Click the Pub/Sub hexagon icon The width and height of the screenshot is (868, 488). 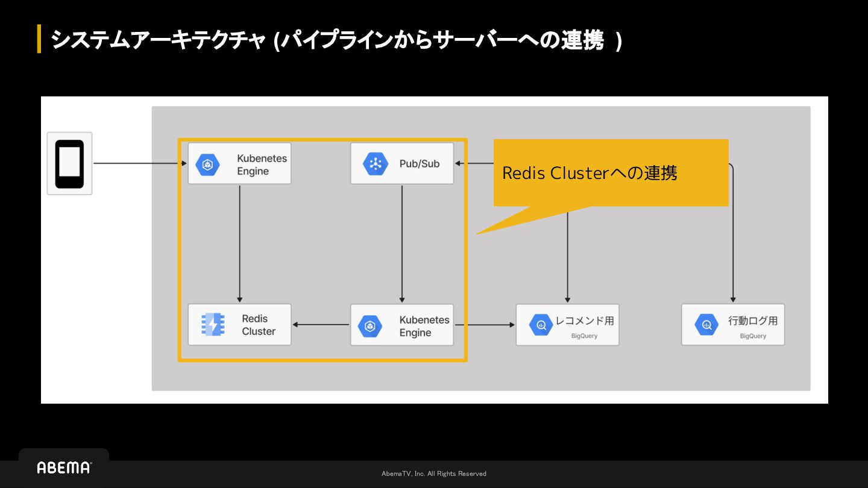(x=376, y=164)
